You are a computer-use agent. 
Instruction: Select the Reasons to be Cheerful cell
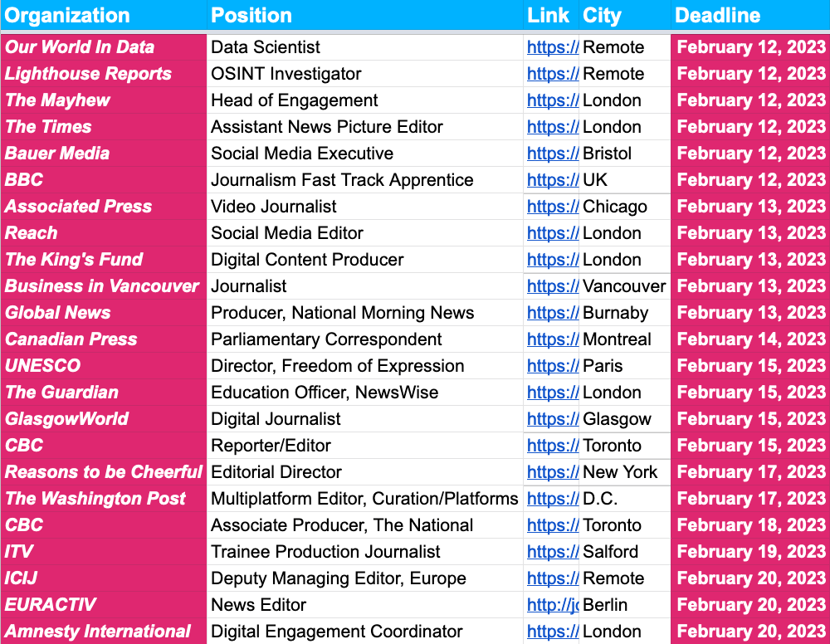click(104, 472)
